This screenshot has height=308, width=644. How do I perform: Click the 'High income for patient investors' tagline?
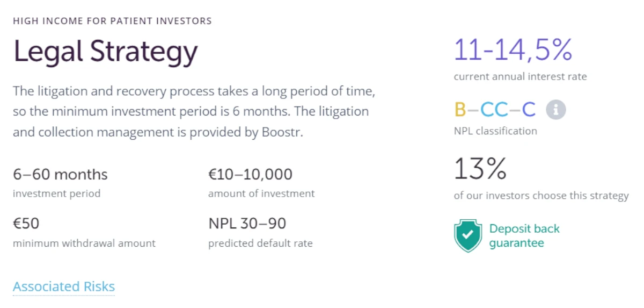112,22
